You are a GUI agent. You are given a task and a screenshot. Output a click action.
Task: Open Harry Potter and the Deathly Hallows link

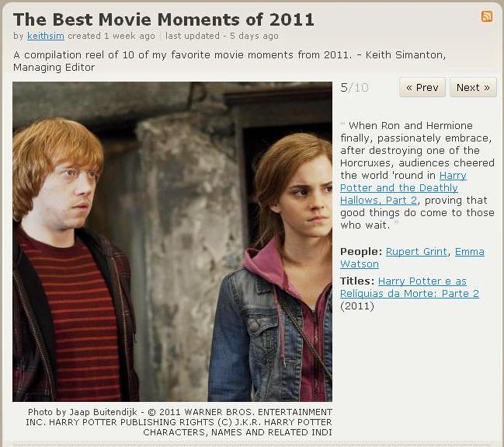click(403, 187)
